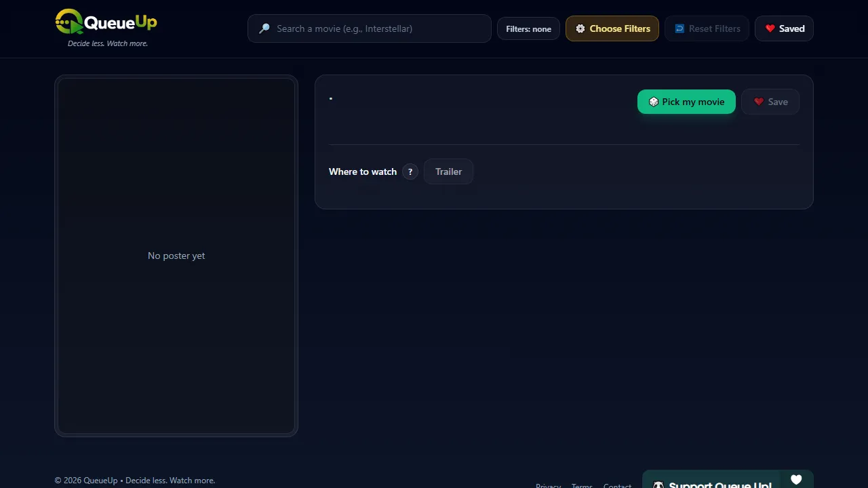Click the reset arrow icon on Reset Filters
Viewport: 868px width, 488px height.
(x=679, y=28)
